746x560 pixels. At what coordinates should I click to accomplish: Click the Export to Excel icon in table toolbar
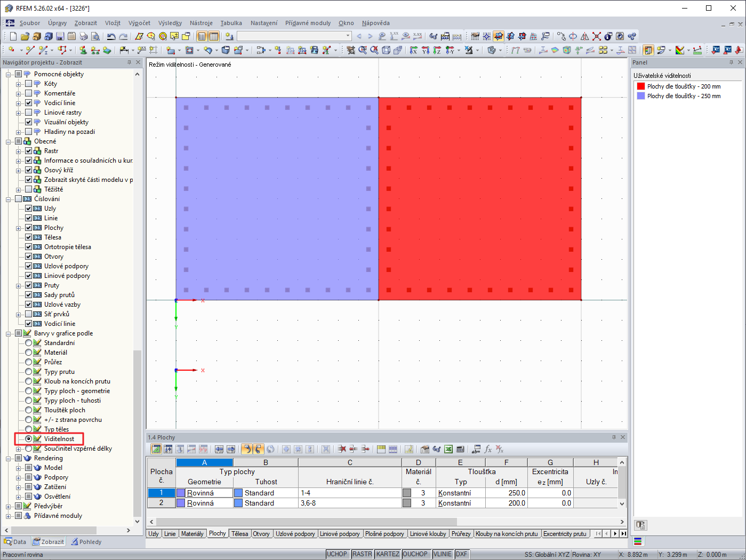(x=448, y=449)
